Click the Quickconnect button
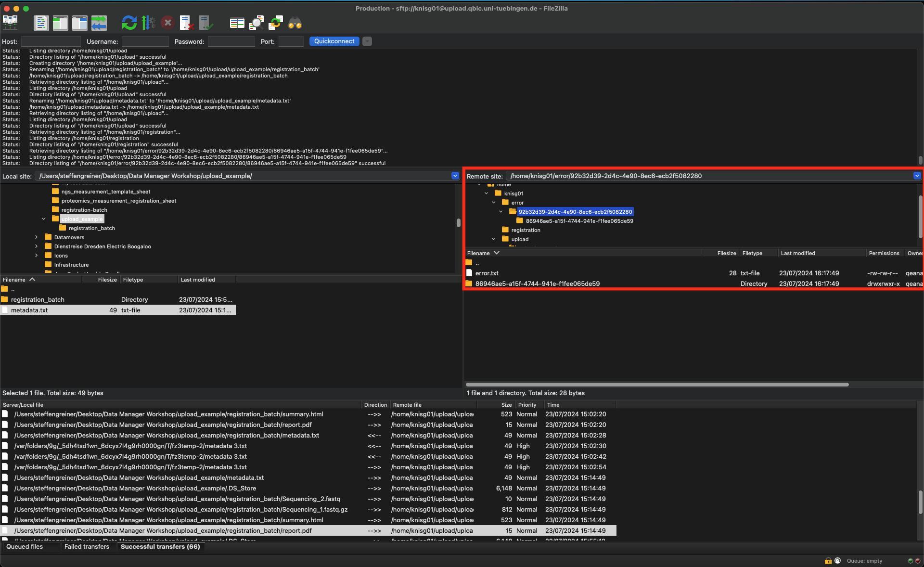Screen dimensions: 924x567 click(334, 41)
